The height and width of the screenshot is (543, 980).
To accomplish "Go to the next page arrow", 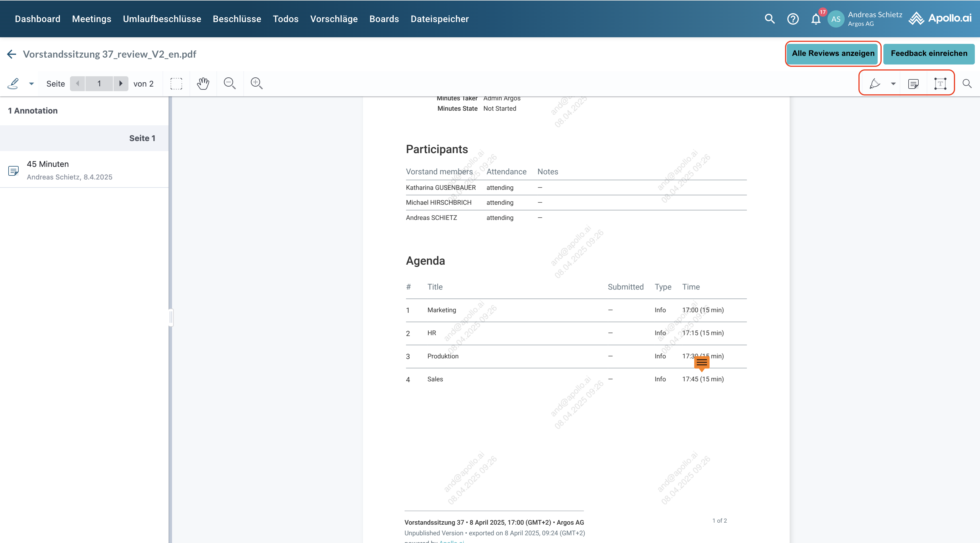I will coord(121,83).
